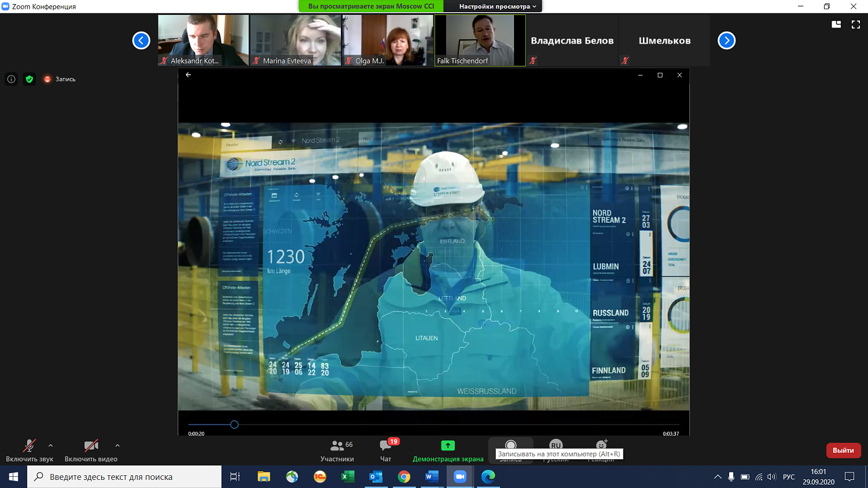Screen dimensions: 868x488
Task: Click the green encryption shield icon
Action: 30,79
